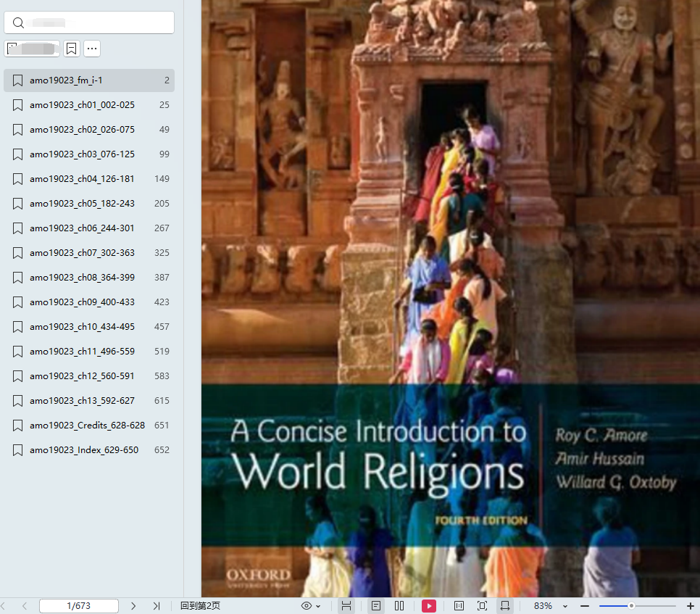Open bookmark amo19023_ch02_026-075

pos(89,130)
